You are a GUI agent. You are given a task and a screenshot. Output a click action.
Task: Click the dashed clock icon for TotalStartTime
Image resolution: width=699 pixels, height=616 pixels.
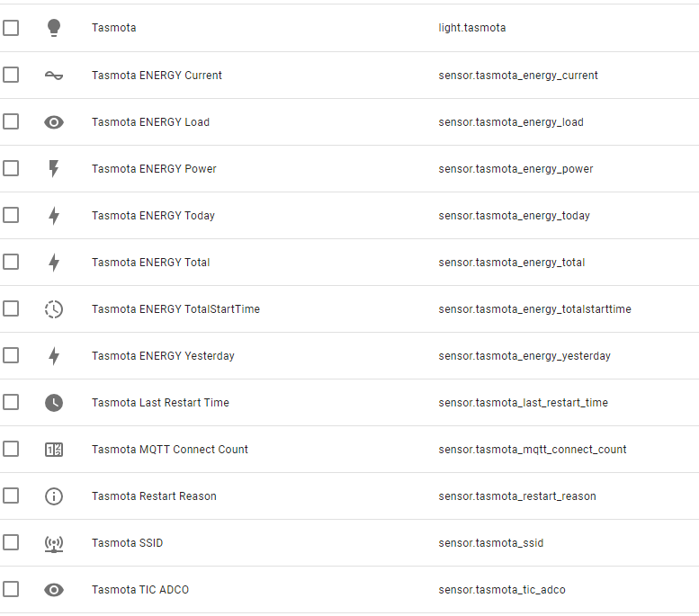(x=54, y=309)
